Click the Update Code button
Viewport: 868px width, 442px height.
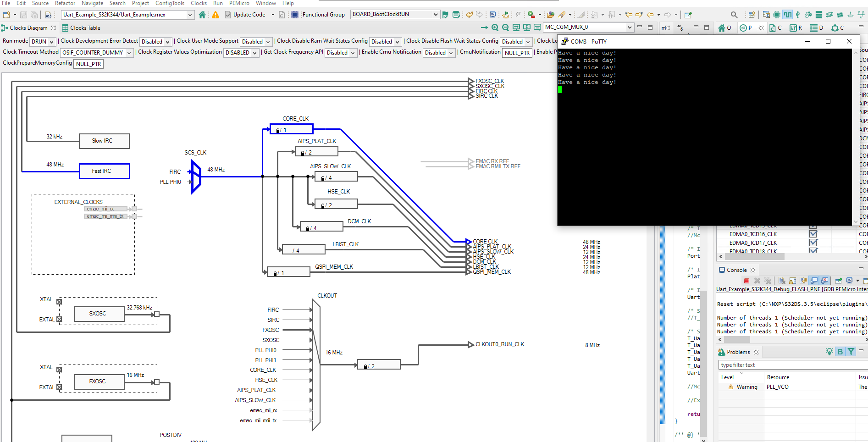click(x=250, y=14)
